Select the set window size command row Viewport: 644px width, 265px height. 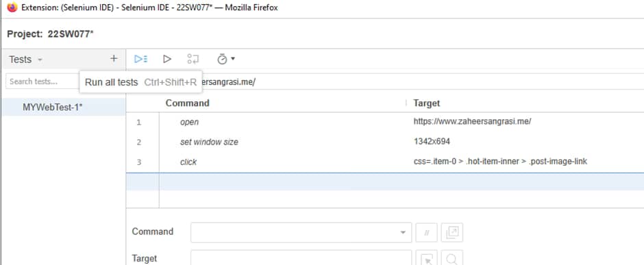tap(385, 142)
